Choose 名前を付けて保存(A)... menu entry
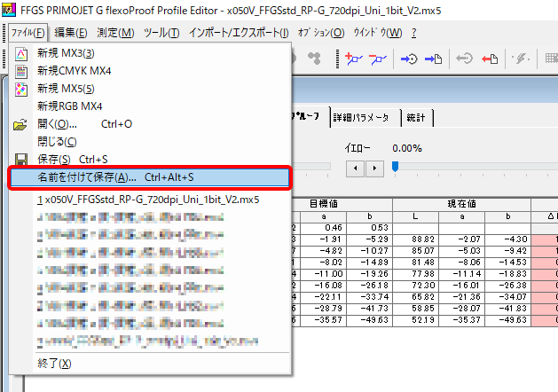The width and height of the screenshot is (558, 392). click(x=149, y=177)
